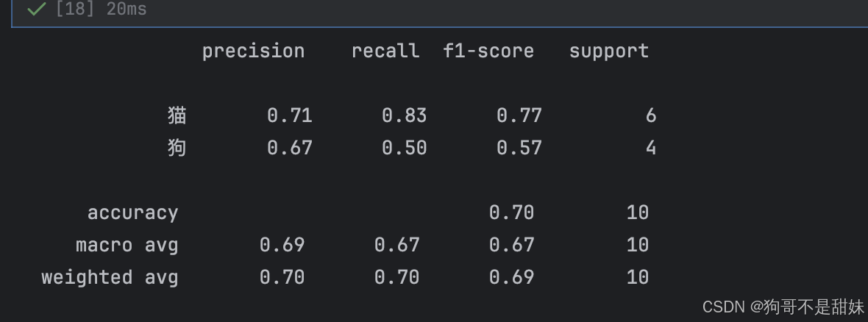The width and height of the screenshot is (868, 322).
Task: Click the 猫 class row label
Action: coord(177,115)
